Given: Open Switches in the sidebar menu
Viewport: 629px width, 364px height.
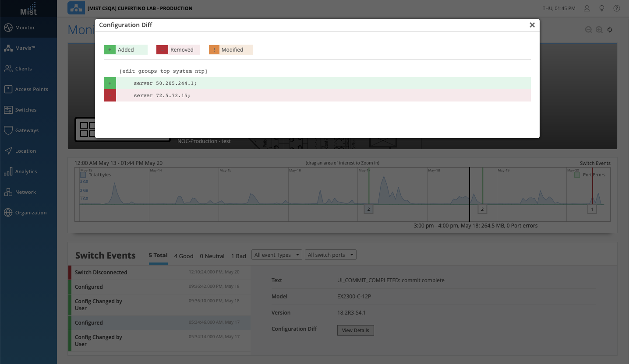Looking at the screenshot, I should 28,110.
